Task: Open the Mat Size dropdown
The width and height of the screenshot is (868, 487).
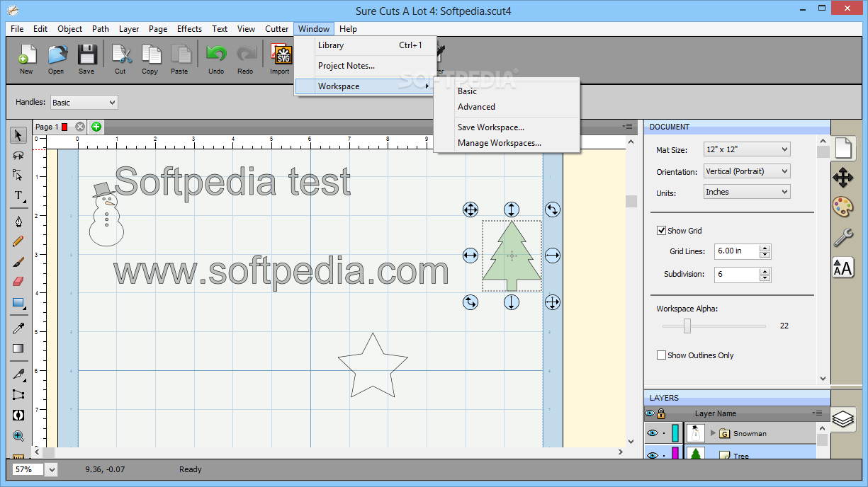Action: tap(747, 149)
